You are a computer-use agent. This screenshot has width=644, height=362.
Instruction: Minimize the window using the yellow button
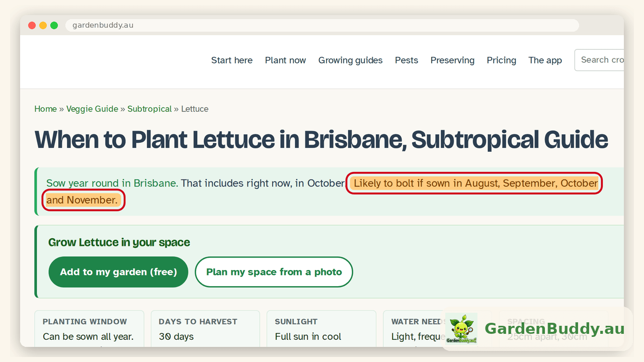[43, 25]
